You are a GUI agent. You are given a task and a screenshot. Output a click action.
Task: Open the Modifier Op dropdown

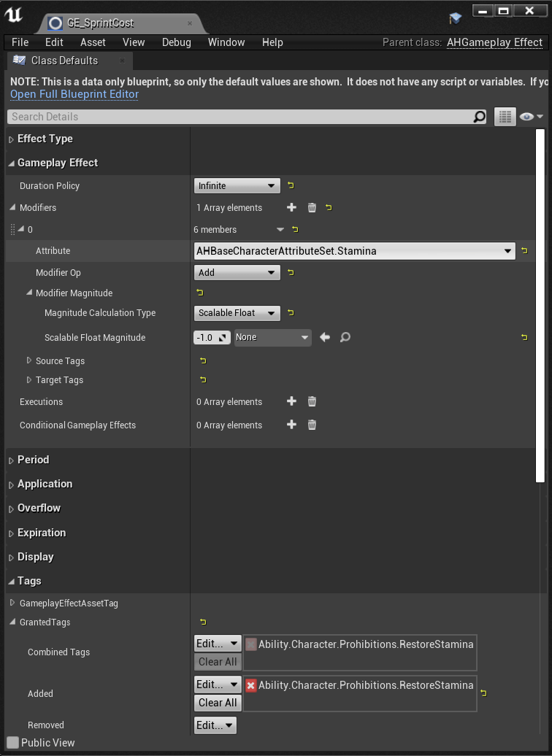point(237,273)
